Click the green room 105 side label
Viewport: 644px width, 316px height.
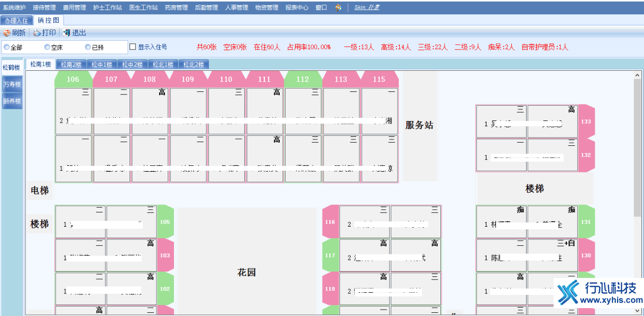coord(165,221)
